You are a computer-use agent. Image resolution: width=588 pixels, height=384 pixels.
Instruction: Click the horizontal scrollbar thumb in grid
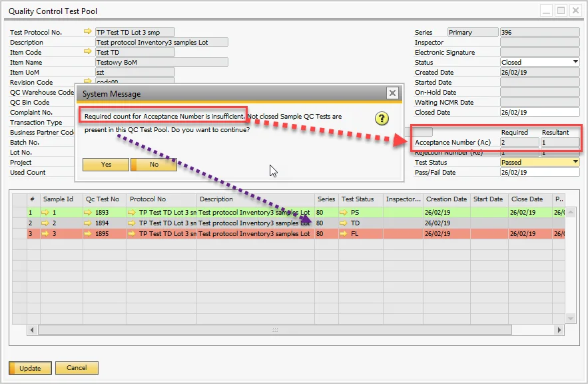[x=275, y=330]
